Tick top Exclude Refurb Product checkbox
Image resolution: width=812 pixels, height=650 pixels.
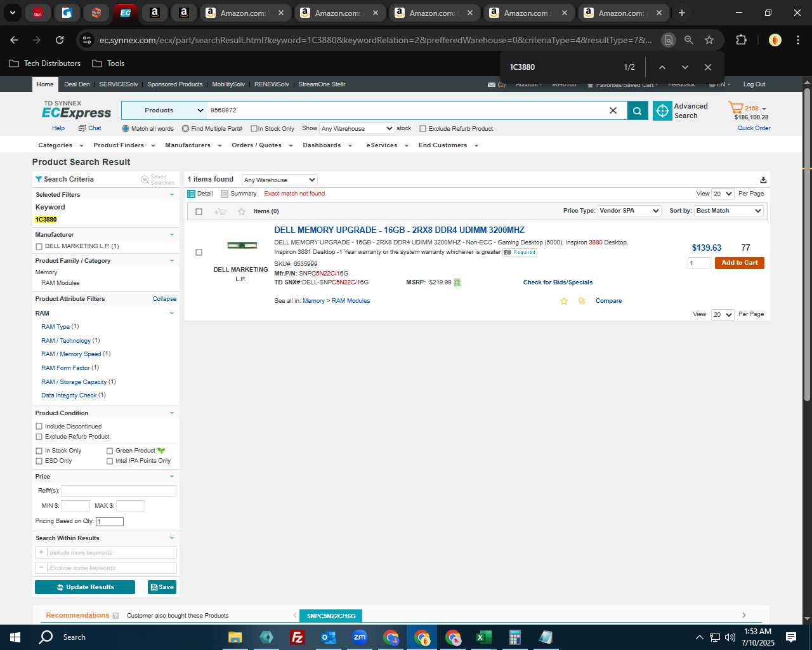[422, 129]
